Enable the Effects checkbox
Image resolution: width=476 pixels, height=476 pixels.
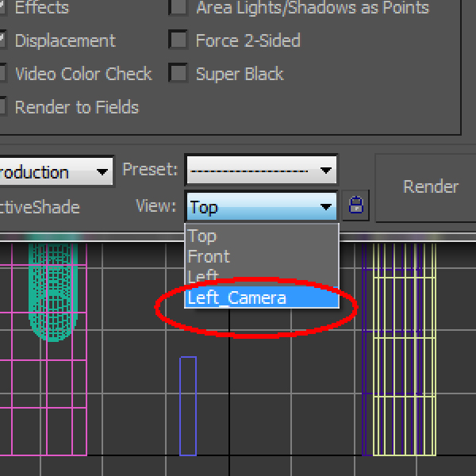click(x=3, y=8)
